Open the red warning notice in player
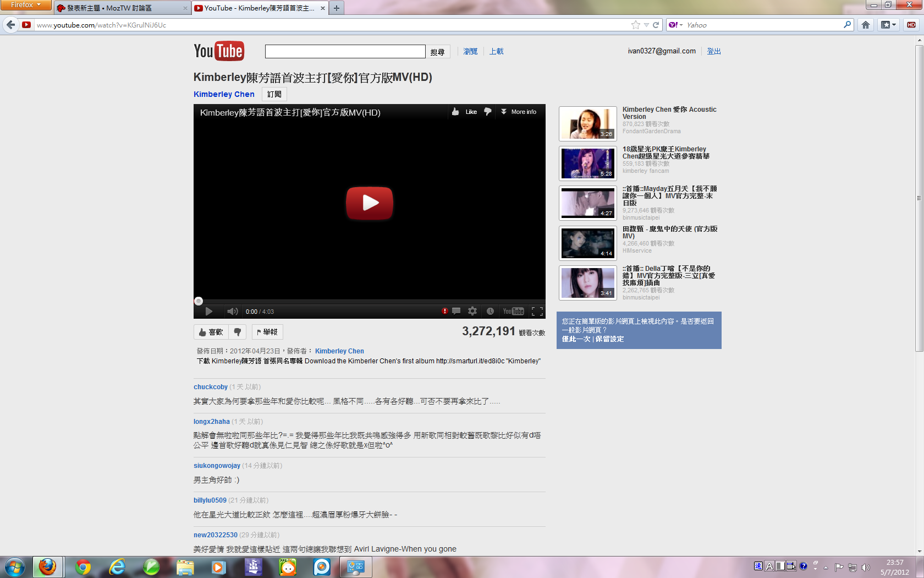The image size is (924, 578). (x=444, y=312)
